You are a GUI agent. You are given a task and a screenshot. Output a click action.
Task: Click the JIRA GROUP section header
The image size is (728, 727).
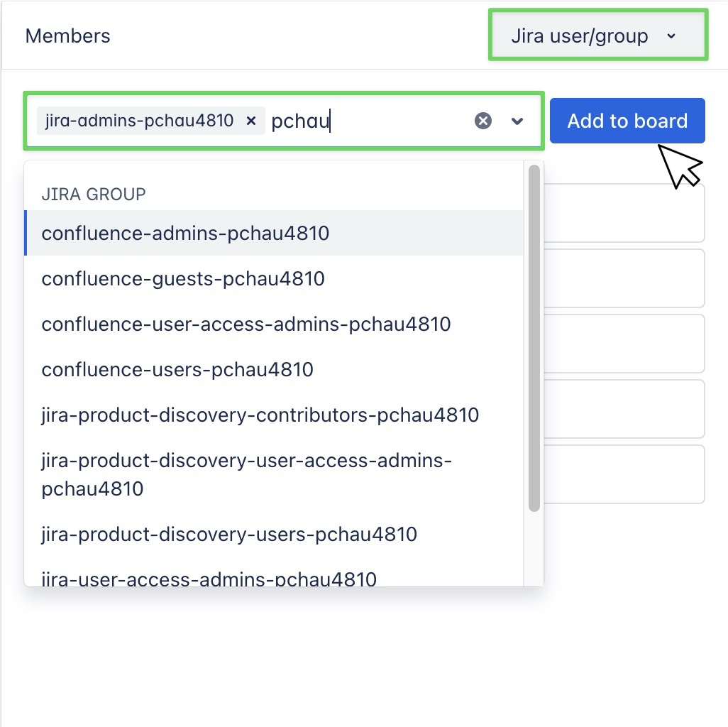[93, 193]
